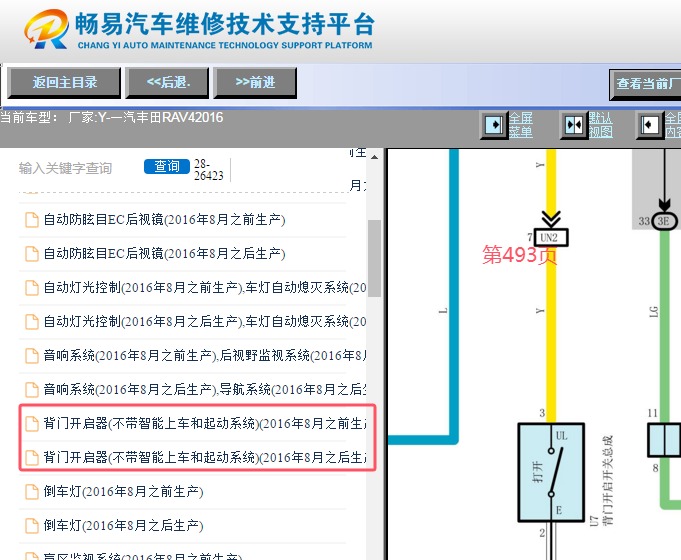
Task: Open 背门开启器 2016年8月之后生产 entry
Action: pos(205,457)
